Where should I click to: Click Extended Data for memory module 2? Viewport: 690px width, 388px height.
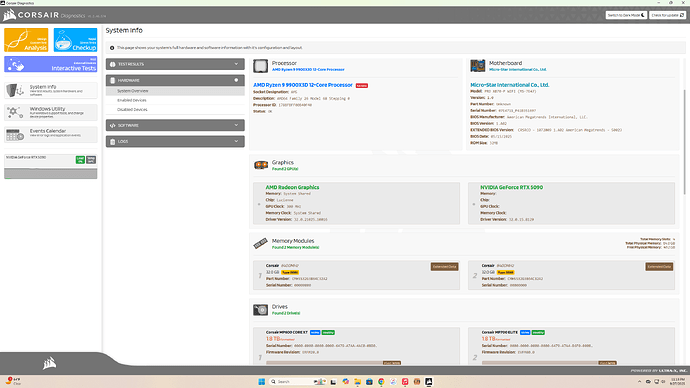coord(659,267)
